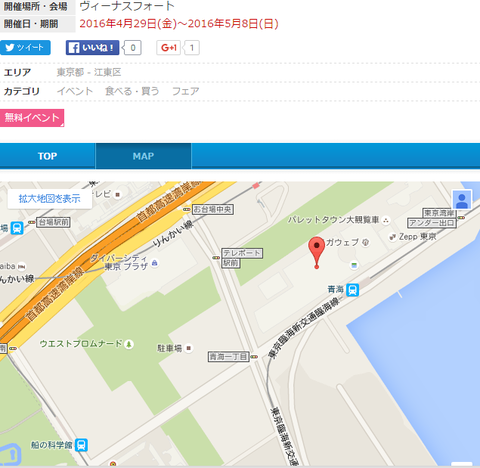Click the 青海一丁目 intersection label

(229, 357)
